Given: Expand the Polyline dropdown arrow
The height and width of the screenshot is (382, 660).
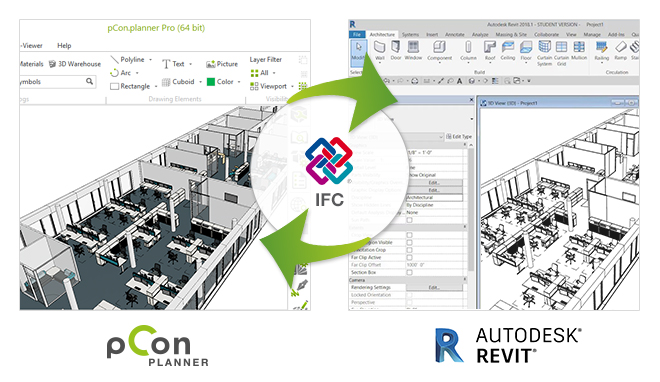Looking at the screenshot, I should 151,60.
